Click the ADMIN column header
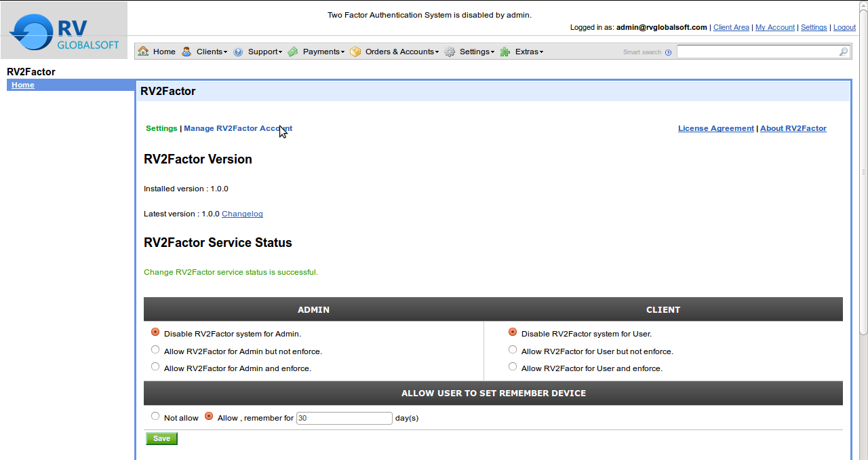 (x=313, y=309)
